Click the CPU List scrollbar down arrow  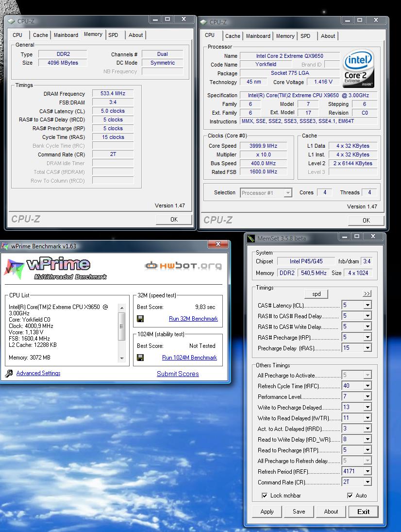pyautogui.click(x=122, y=358)
